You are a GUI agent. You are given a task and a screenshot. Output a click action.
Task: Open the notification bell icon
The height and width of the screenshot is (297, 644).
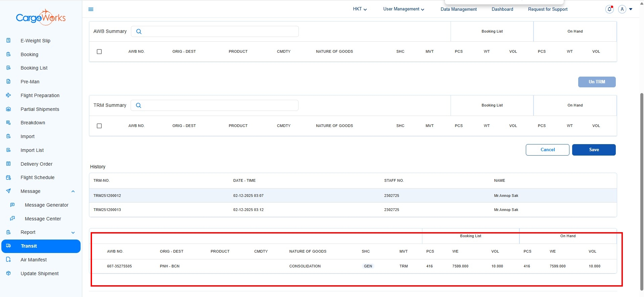pos(609,9)
